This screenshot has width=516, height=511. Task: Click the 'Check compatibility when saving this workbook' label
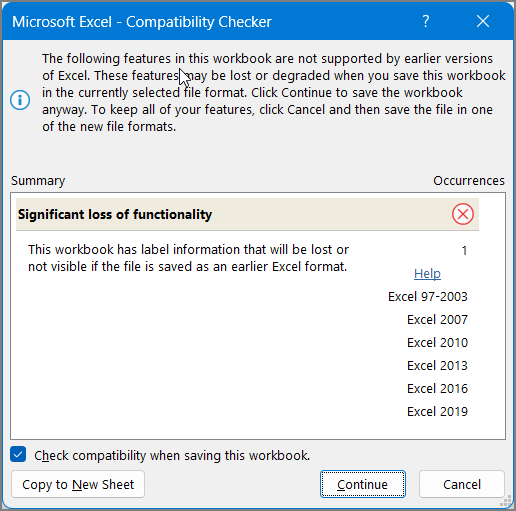pyautogui.click(x=172, y=455)
